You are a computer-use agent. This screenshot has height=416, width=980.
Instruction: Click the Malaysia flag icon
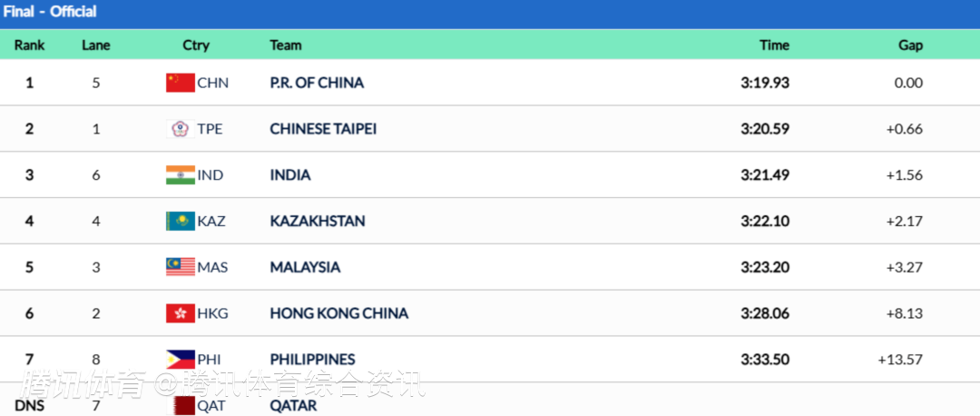[x=180, y=267]
